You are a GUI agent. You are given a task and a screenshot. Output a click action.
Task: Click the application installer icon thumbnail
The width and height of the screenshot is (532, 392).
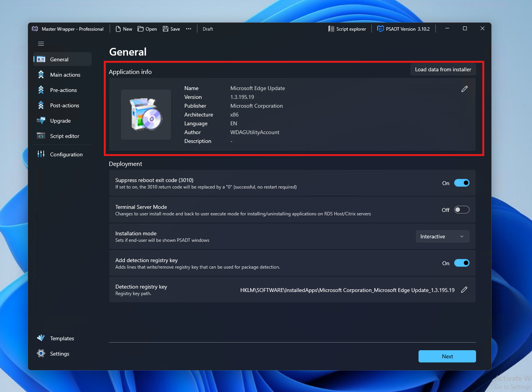point(146,115)
